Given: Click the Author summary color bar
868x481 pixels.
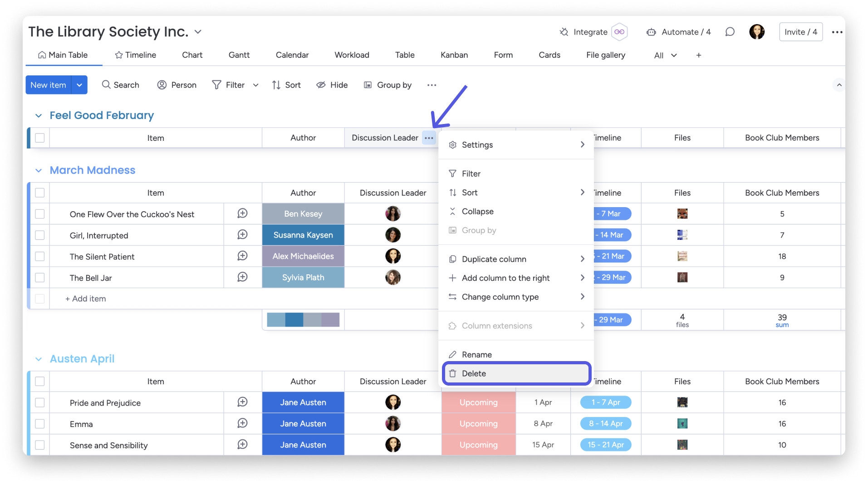Looking at the screenshot, I should (303, 319).
